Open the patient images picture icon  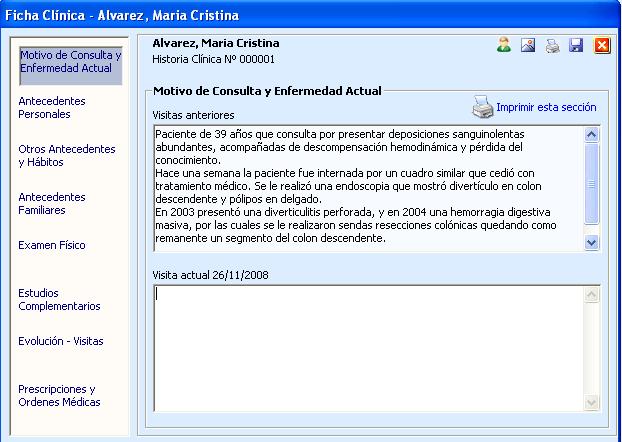[x=528, y=45]
